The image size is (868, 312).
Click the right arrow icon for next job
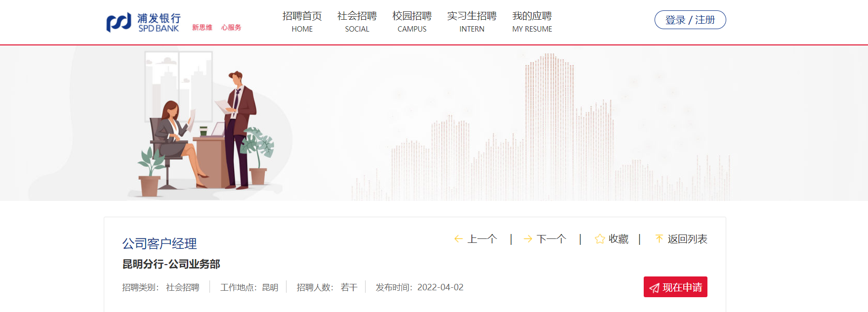(x=528, y=239)
